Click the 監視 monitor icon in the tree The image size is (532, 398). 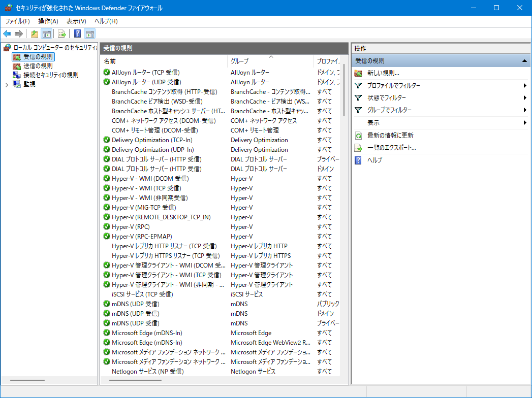(x=17, y=84)
